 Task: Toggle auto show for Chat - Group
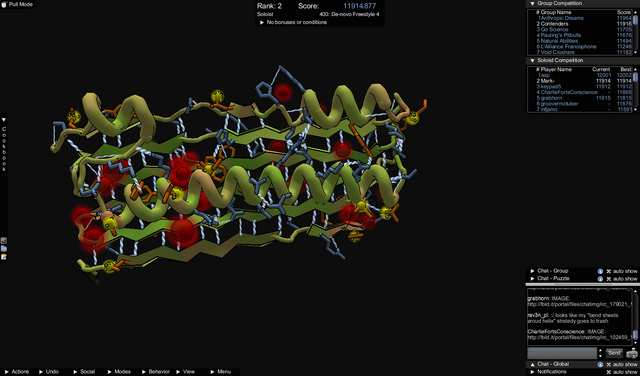coord(622,271)
